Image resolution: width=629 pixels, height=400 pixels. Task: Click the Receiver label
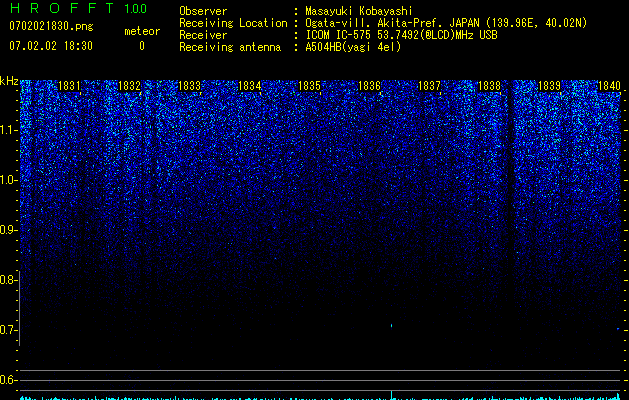pos(203,35)
